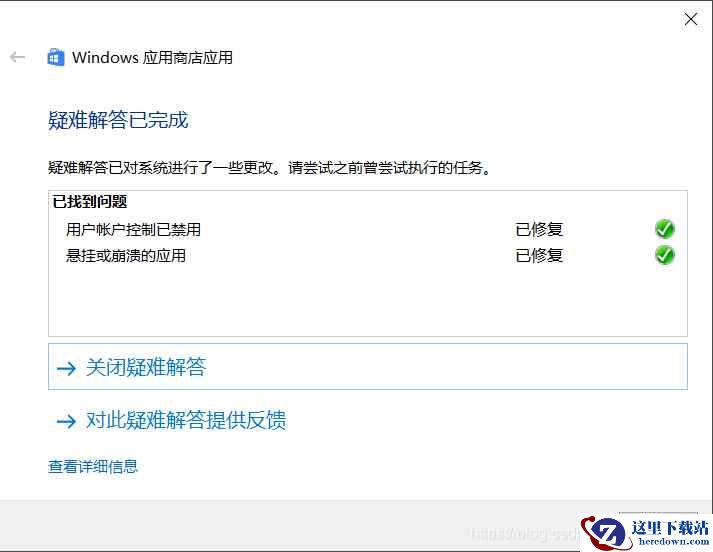This screenshot has height=552, width=713.
Task: Go back using the back arrow
Action: (x=17, y=57)
